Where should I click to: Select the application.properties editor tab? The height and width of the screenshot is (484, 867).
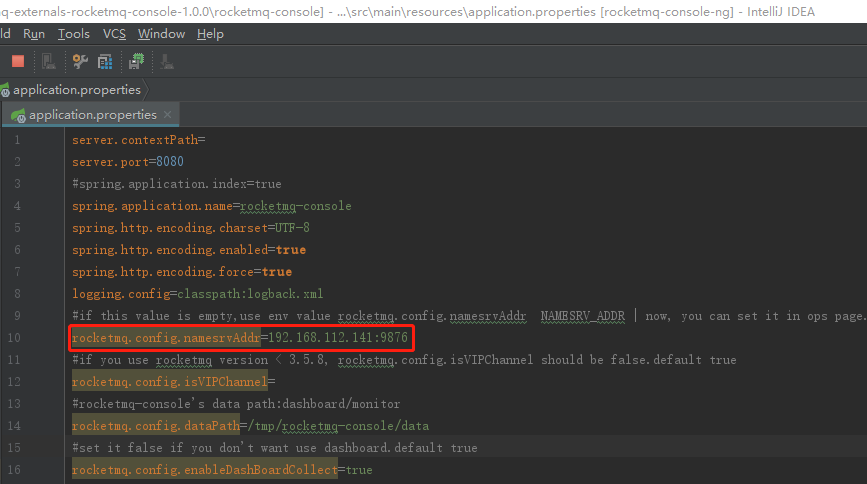(x=92, y=115)
